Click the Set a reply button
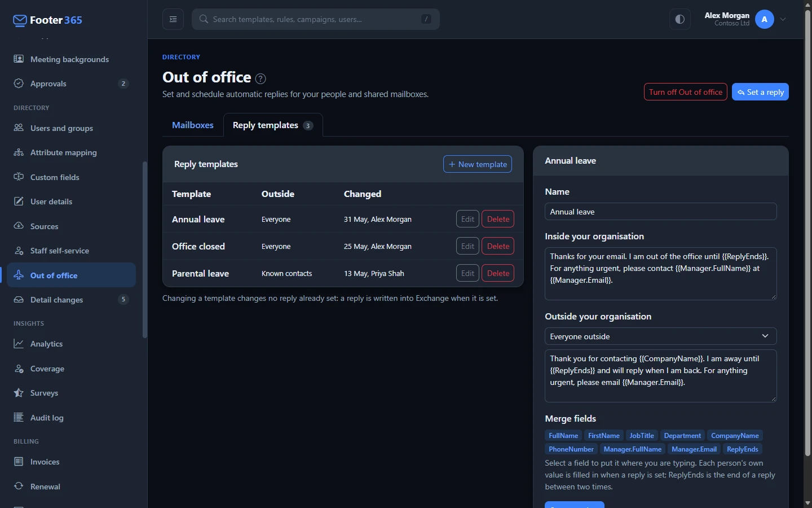This screenshot has width=812, height=508. pyautogui.click(x=760, y=92)
